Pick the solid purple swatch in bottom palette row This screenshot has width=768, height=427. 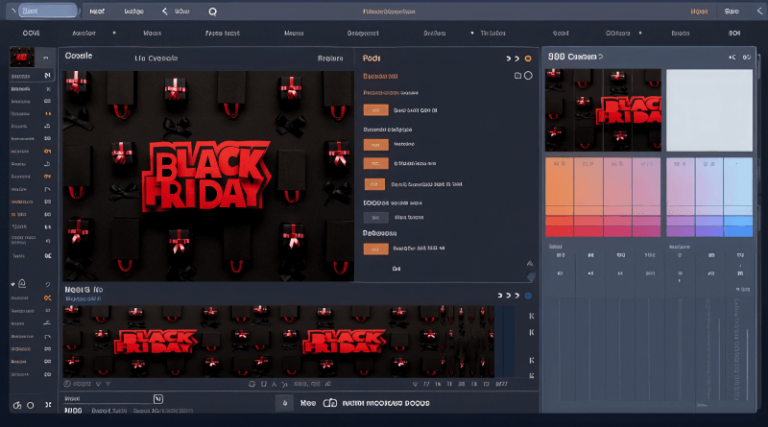click(680, 231)
